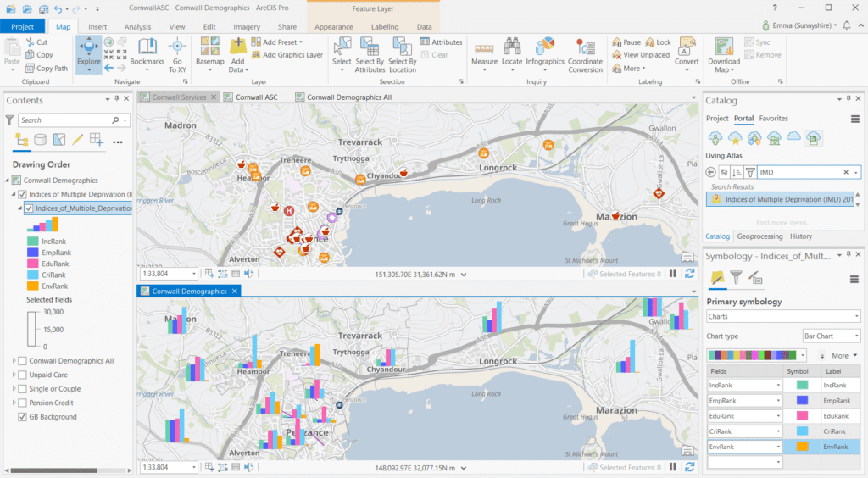This screenshot has width=868, height=478.
Task: Click View Unplaced labels
Action: pyautogui.click(x=641, y=55)
